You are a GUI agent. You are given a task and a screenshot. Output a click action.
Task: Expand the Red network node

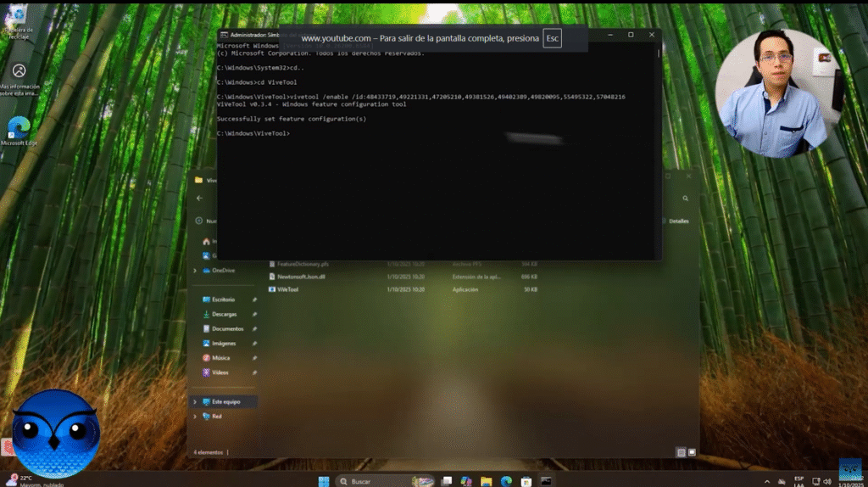(x=195, y=417)
